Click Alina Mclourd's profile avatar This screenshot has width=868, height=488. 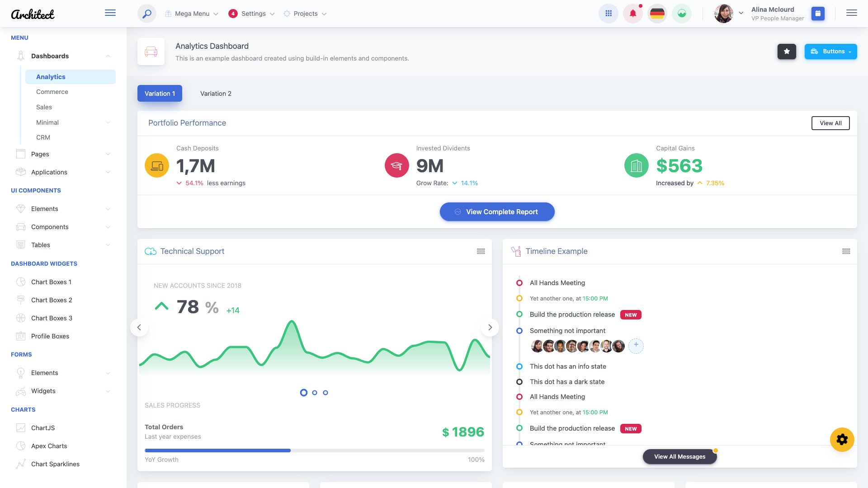coord(724,14)
